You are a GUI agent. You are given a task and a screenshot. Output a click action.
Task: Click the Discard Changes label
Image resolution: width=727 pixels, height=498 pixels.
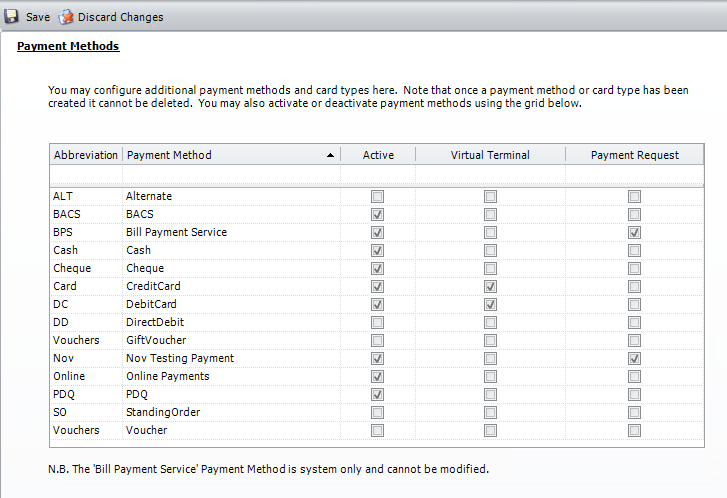(120, 17)
